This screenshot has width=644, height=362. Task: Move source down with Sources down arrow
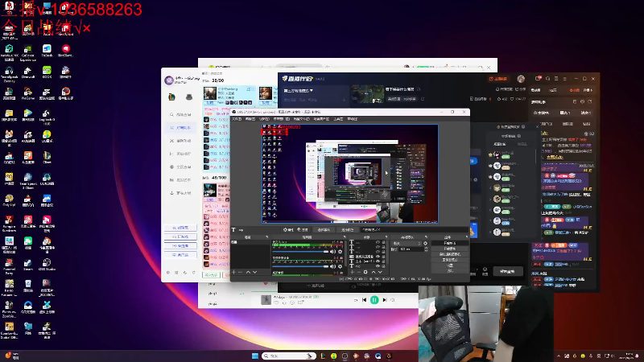tap(380, 272)
